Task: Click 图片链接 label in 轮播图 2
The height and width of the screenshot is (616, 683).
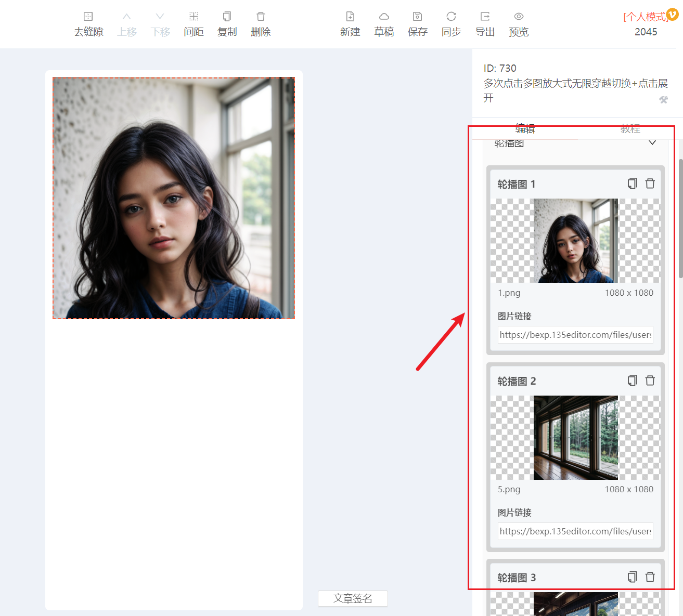Action: tap(514, 513)
